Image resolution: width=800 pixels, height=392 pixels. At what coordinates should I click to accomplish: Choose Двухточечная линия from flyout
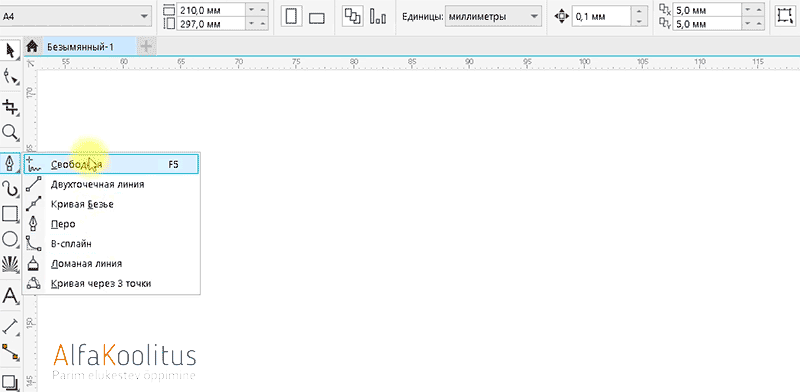tap(111, 184)
